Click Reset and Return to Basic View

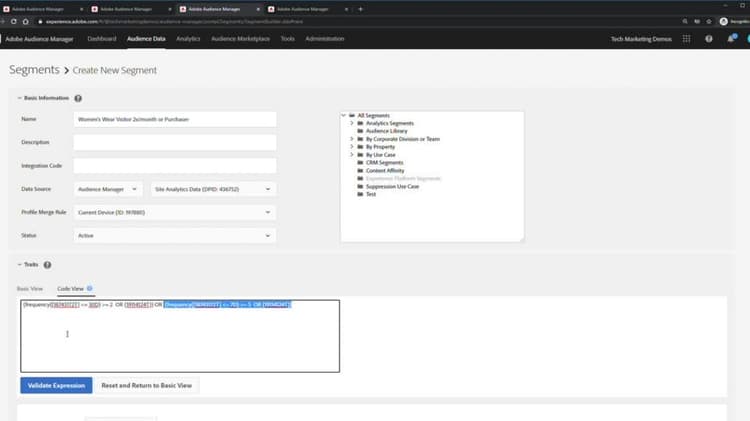[x=146, y=386]
